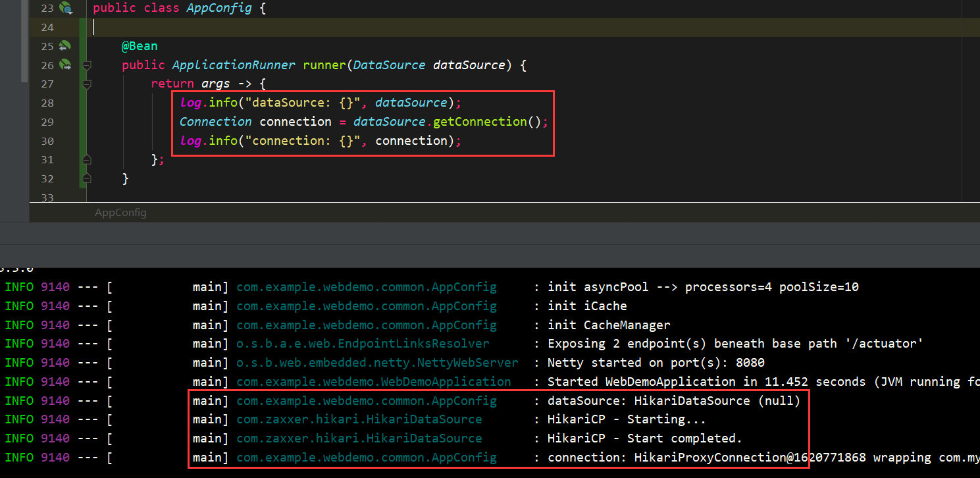Click the fold-end marker beside line 31
This screenshot has width=980, height=478.
click(x=86, y=159)
